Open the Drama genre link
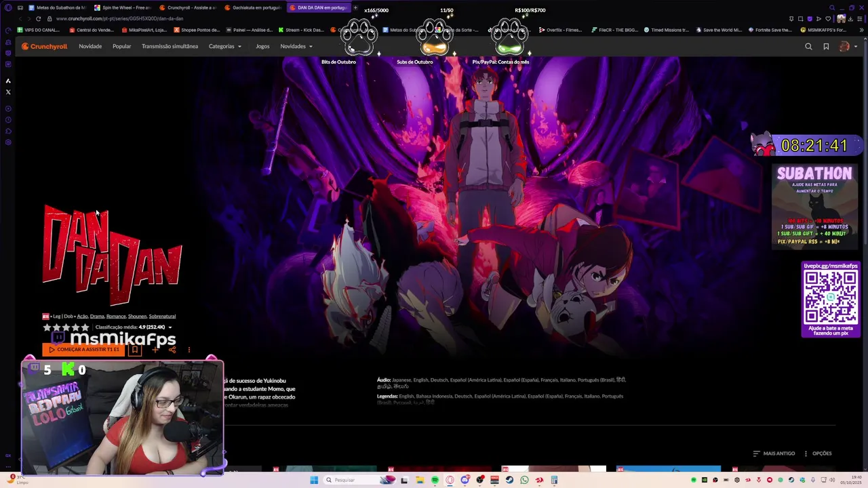Image resolution: width=868 pixels, height=488 pixels. (x=97, y=316)
